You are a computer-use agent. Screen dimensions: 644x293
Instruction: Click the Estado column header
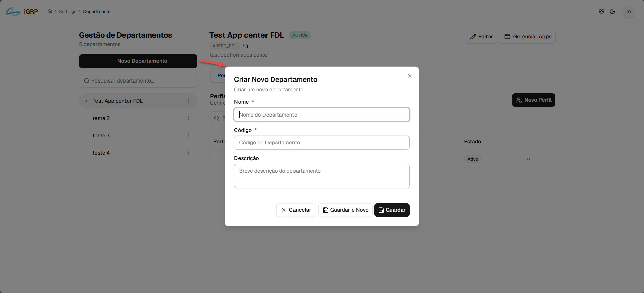coord(472,142)
